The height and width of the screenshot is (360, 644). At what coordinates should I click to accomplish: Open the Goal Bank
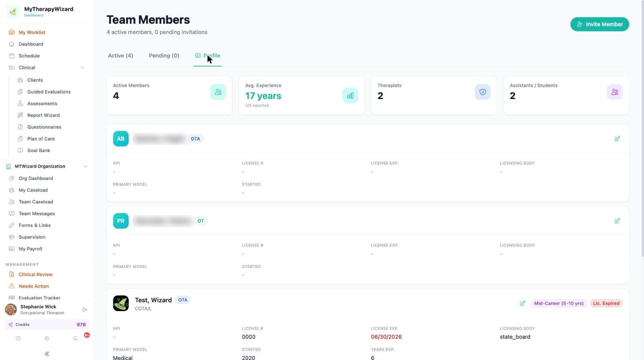[x=38, y=150]
